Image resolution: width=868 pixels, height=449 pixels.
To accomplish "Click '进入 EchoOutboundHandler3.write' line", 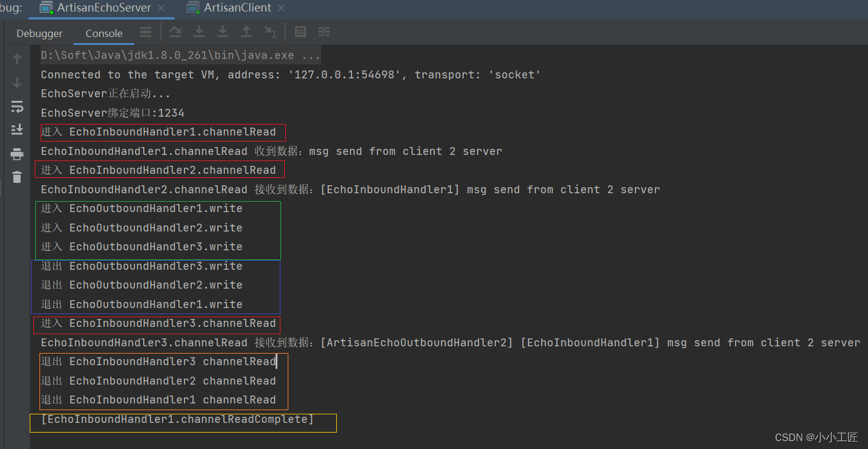I will click(x=141, y=247).
